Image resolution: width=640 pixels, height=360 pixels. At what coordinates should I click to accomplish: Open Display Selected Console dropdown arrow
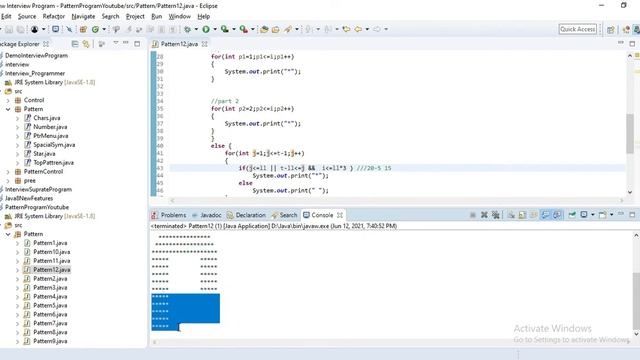593,215
